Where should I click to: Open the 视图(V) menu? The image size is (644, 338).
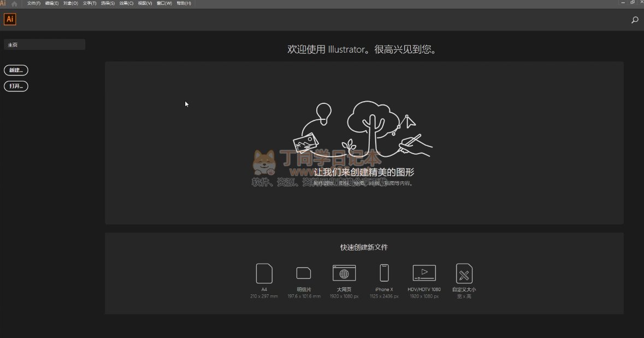[x=145, y=3]
